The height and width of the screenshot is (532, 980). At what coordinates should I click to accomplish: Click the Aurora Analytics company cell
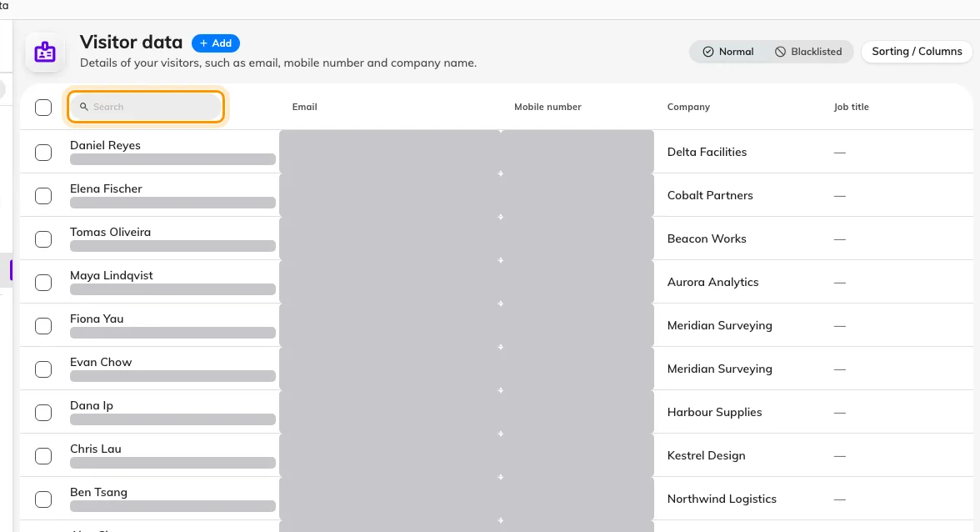click(x=712, y=282)
